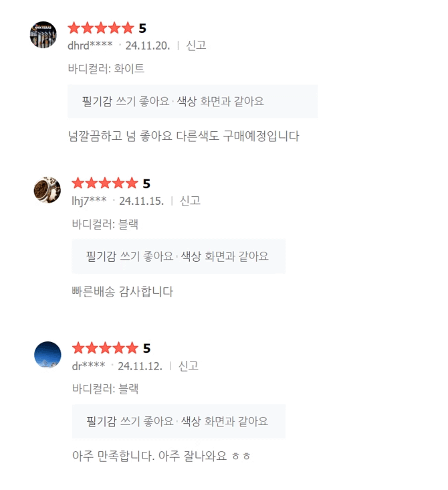Viewport: 448px width, 490px height.
Task: Click the star rating on dhrd**** review
Action: click(101, 28)
